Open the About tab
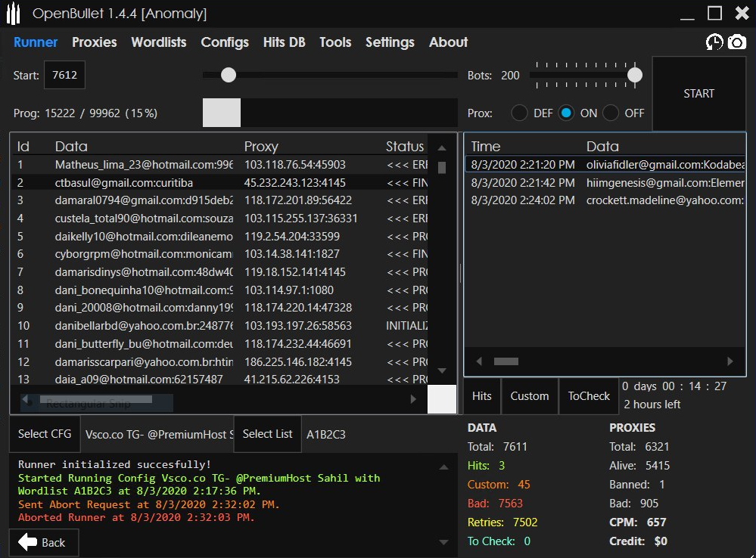Image resolution: width=756 pixels, height=558 pixels. pos(449,42)
